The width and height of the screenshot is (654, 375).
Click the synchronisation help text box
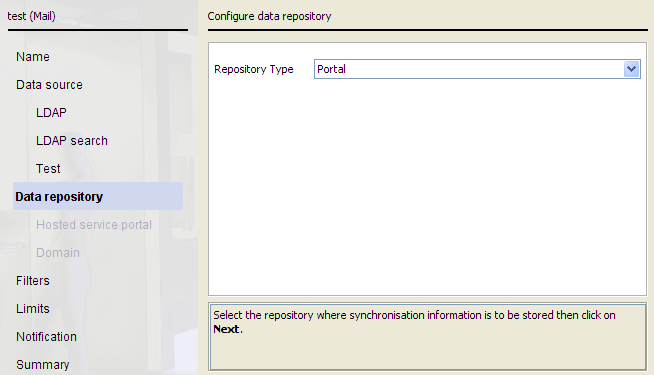[x=428, y=337]
